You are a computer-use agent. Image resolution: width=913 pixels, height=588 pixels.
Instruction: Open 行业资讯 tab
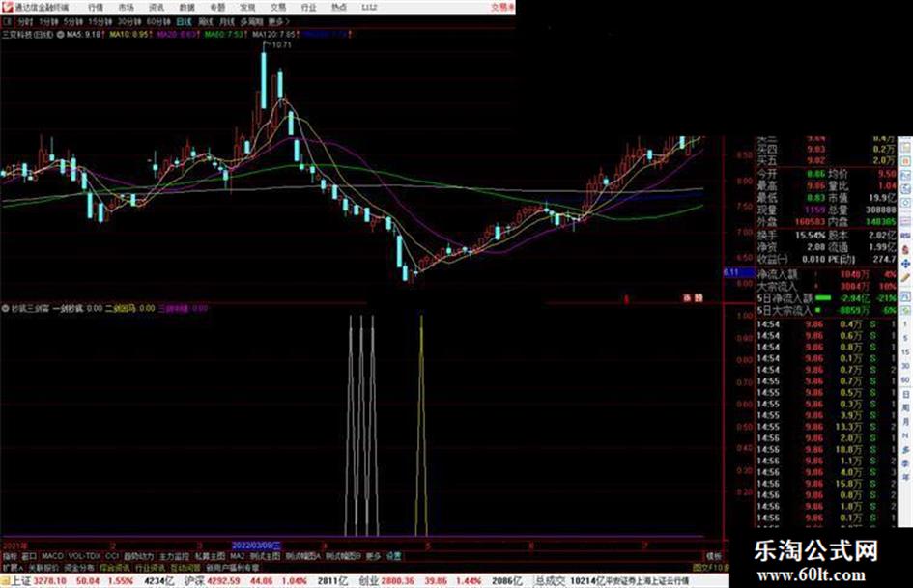(150, 567)
